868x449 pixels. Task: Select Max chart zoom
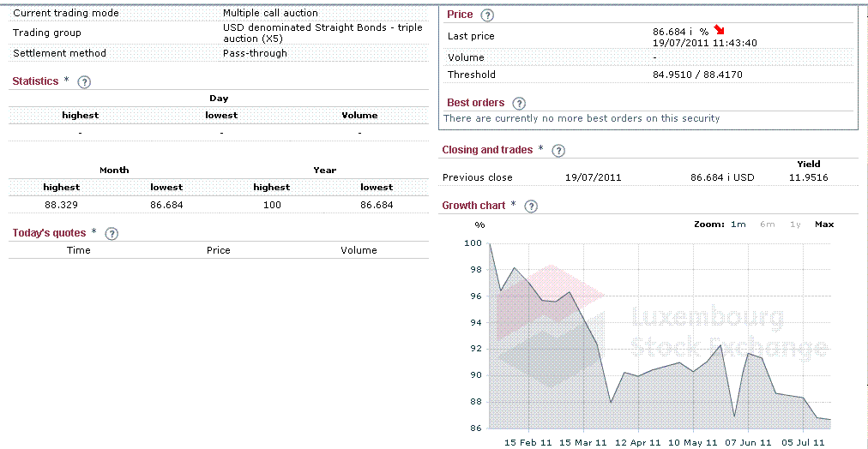click(823, 224)
